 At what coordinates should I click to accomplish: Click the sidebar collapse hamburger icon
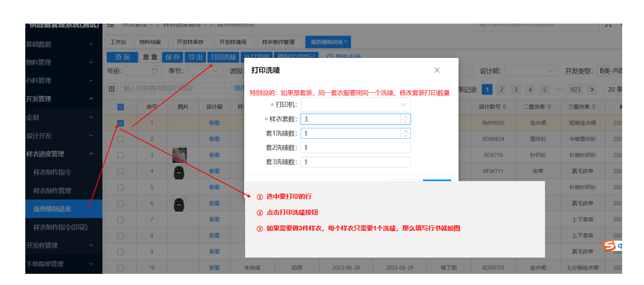coord(111,25)
